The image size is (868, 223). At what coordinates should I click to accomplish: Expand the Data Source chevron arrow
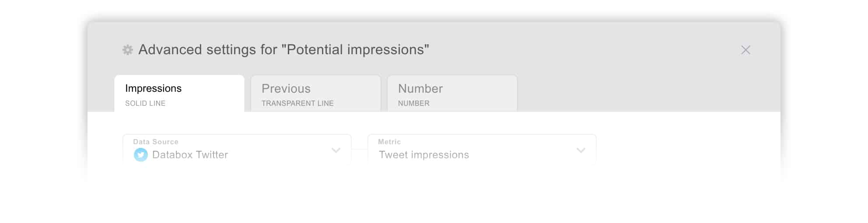click(336, 150)
